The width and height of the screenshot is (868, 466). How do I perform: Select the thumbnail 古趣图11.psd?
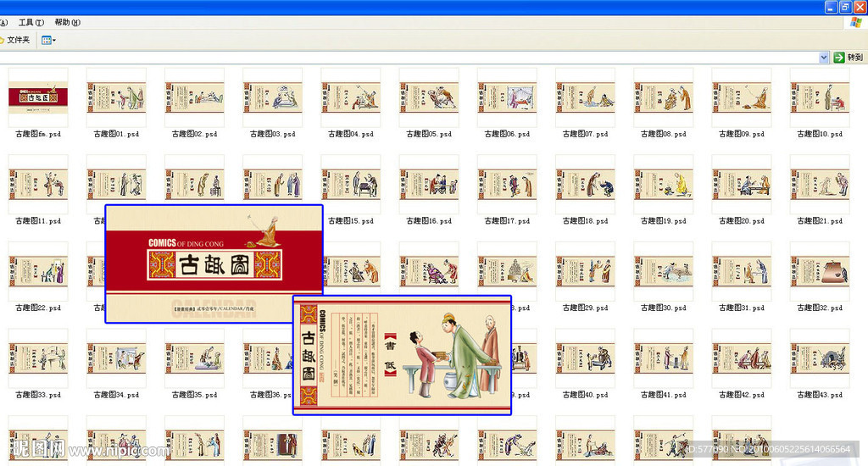(x=38, y=185)
